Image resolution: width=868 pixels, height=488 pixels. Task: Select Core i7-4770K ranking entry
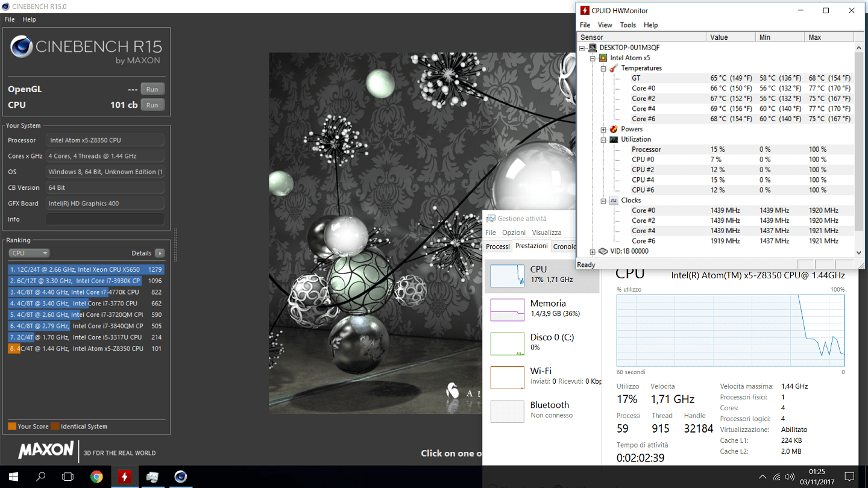pyautogui.click(x=86, y=292)
